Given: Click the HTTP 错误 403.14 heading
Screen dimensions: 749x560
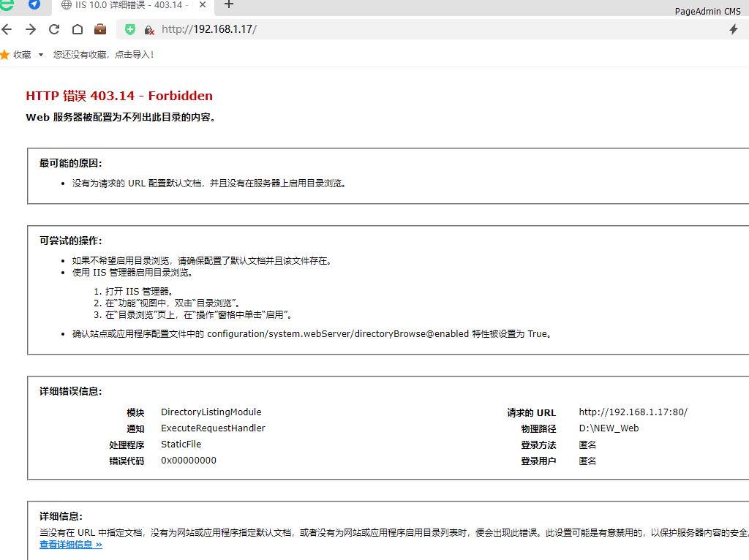Looking at the screenshot, I should tap(119, 96).
